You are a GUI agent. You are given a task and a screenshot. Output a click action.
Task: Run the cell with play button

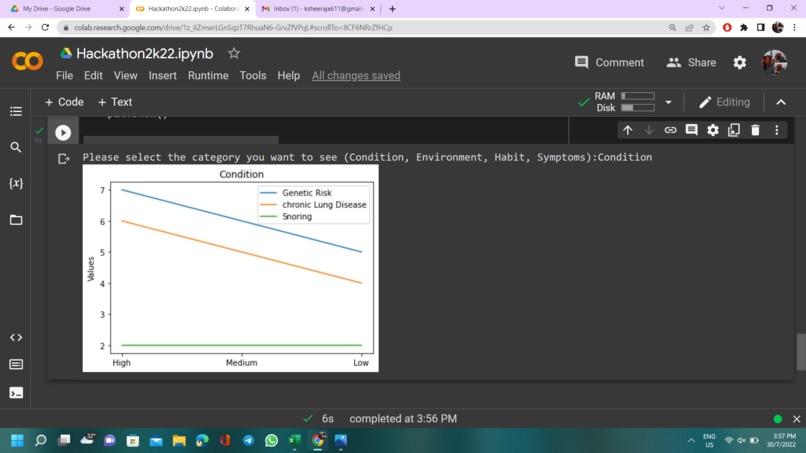pyautogui.click(x=63, y=133)
